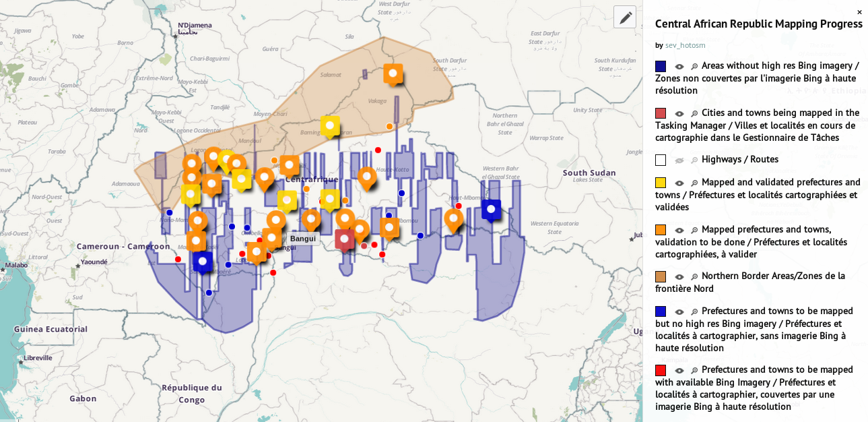Click the Malabo city label on map
Image resolution: width=868 pixels, height=422 pixels.
pos(16,266)
